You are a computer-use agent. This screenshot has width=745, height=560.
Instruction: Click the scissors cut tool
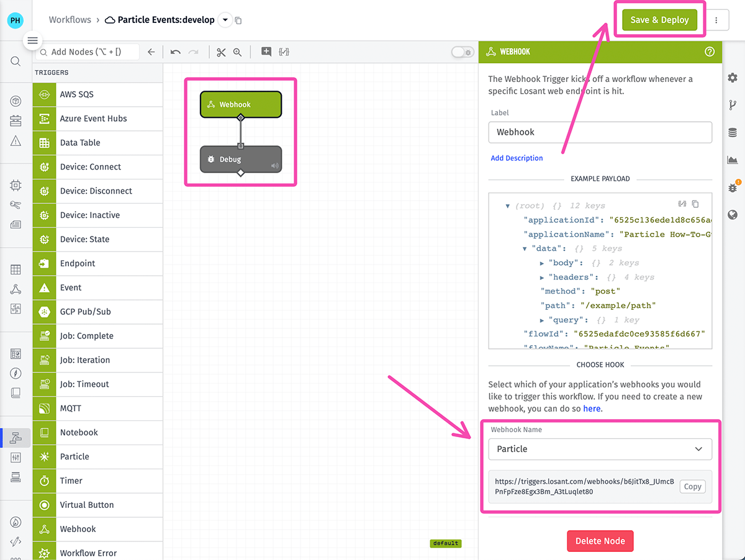[221, 52]
